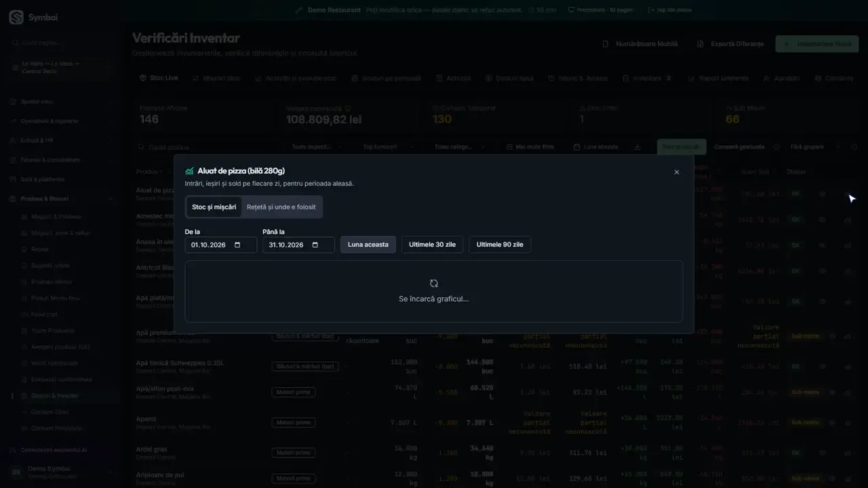Click the Symbai logo icon
Image resolution: width=868 pixels, height=488 pixels.
(16, 18)
